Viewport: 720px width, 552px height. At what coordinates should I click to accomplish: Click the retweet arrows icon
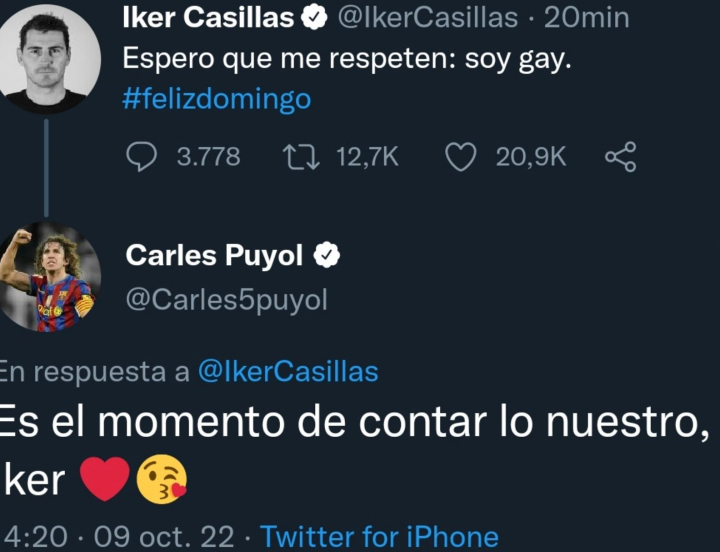[300, 156]
